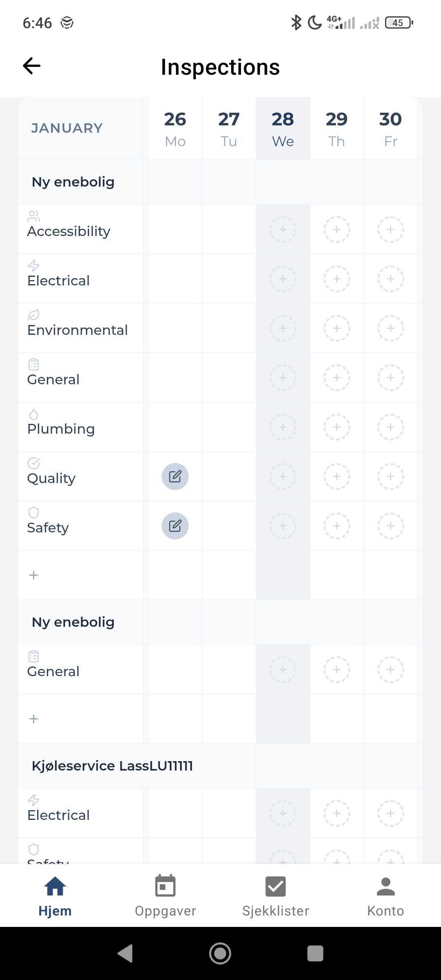Add General inspection on Friday 30 in first project
The image size is (441, 980).
(390, 378)
